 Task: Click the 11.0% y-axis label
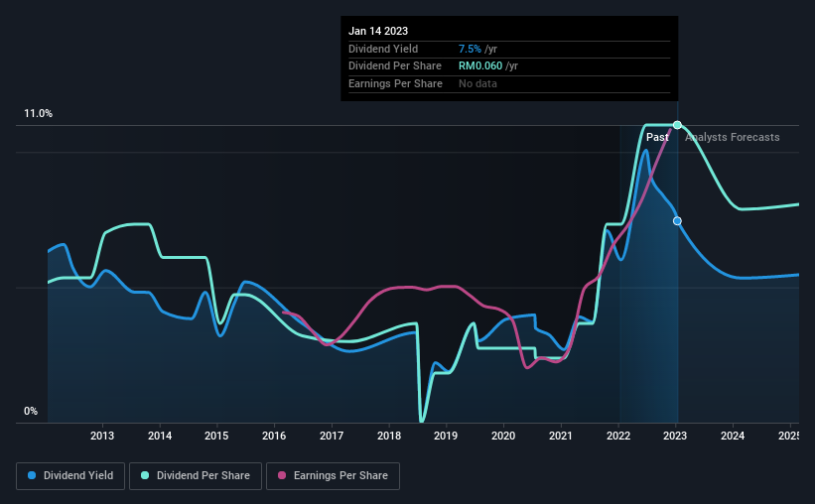[38, 114]
